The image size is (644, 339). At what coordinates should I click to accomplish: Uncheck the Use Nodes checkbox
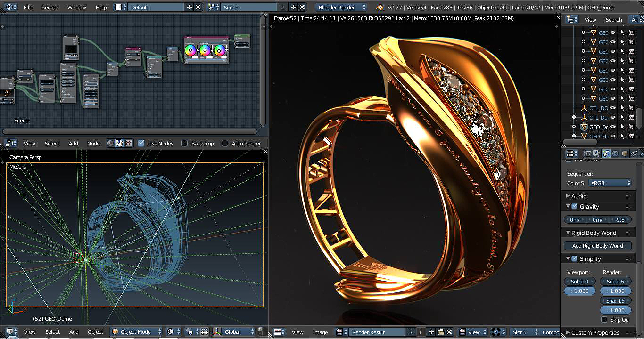141,143
